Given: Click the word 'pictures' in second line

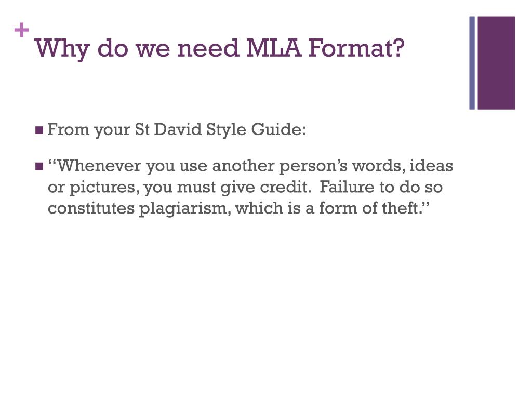Looking at the screenshot, I should (103, 188).
